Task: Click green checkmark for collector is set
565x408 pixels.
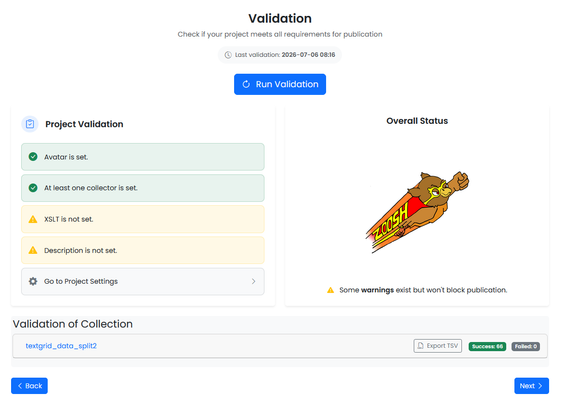Action: [33, 188]
